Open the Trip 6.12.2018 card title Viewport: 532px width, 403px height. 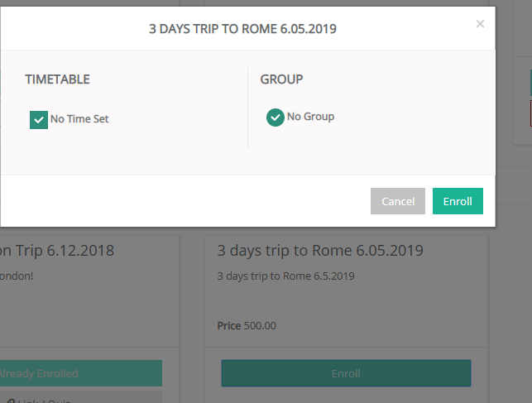tap(56, 251)
